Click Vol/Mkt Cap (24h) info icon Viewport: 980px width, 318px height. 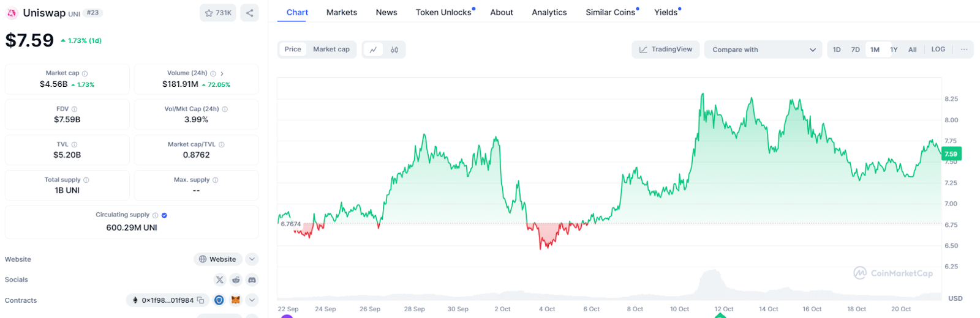225,109
